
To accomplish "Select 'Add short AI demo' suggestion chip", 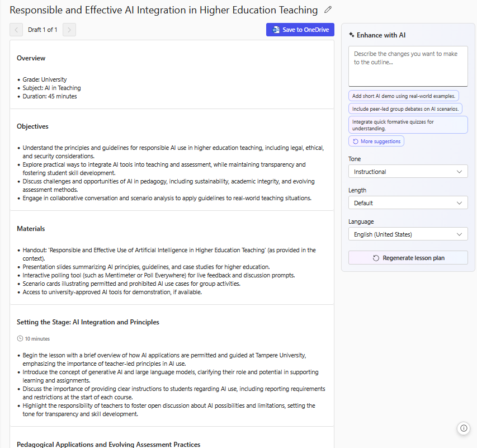I will [403, 96].
